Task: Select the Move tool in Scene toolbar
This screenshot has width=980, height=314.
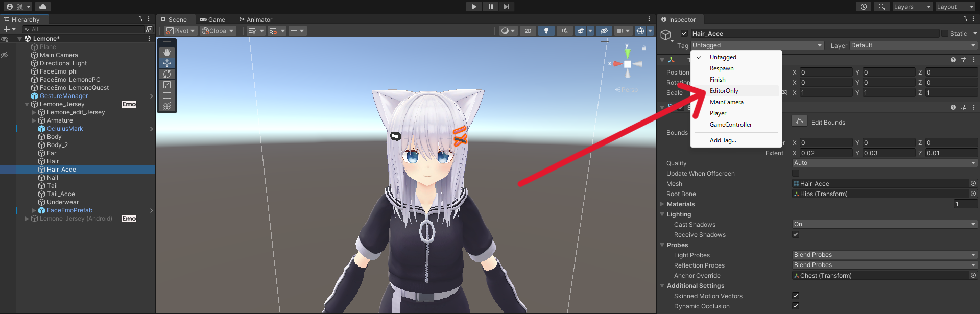Action: [x=167, y=63]
